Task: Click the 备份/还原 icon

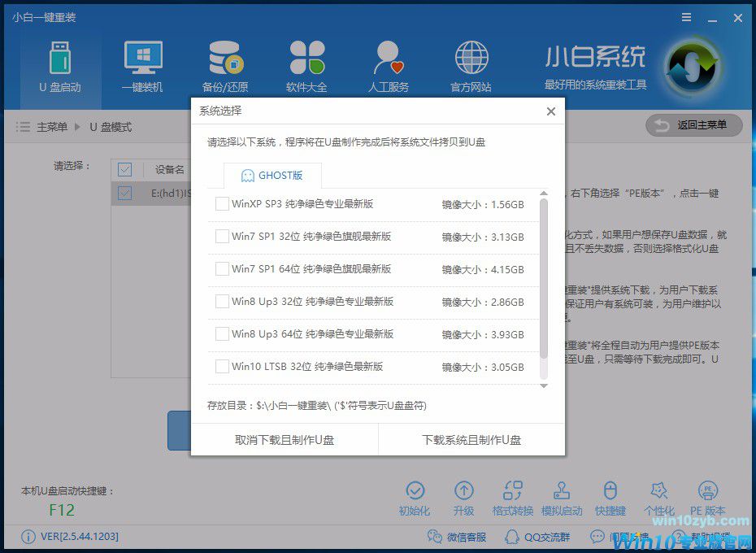Action: 224,65
